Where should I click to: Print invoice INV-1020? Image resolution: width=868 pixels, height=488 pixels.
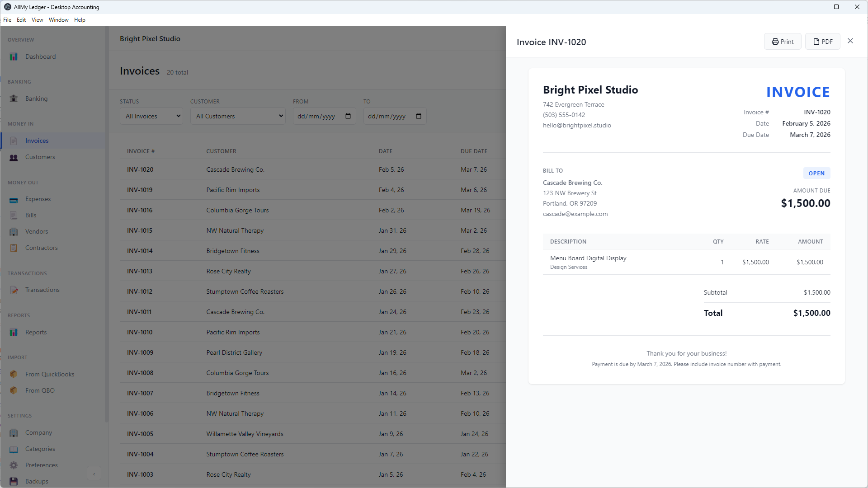(x=783, y=41)
